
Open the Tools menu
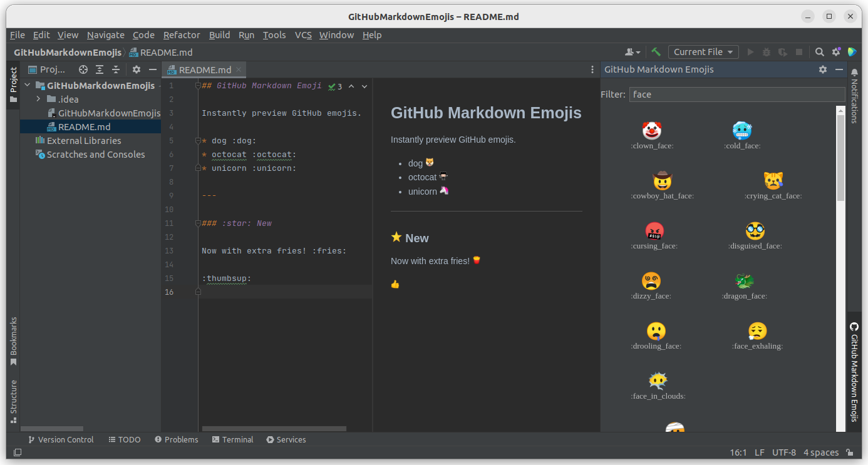click(274, 35)
